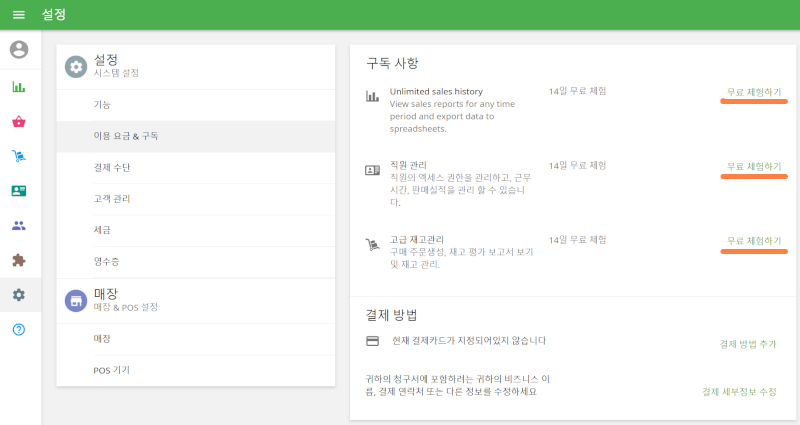Select the settings gear icon in the sidebar
This screenshot has height=425, width=800.
19,295
